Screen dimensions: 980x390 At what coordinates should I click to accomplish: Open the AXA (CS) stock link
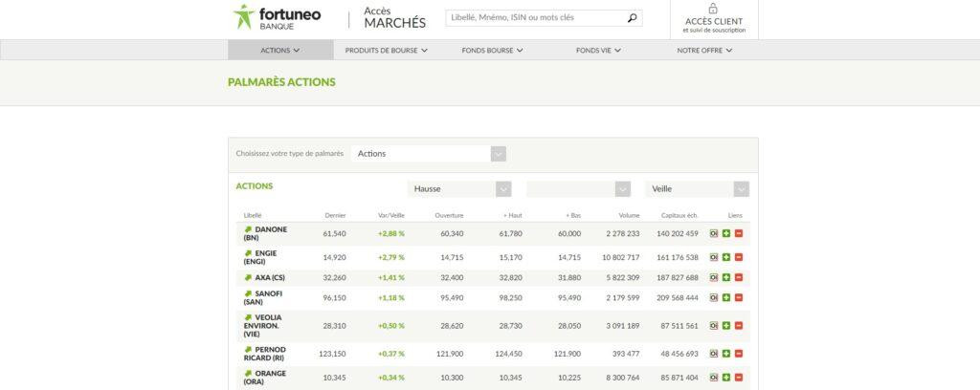click(264, 277)
